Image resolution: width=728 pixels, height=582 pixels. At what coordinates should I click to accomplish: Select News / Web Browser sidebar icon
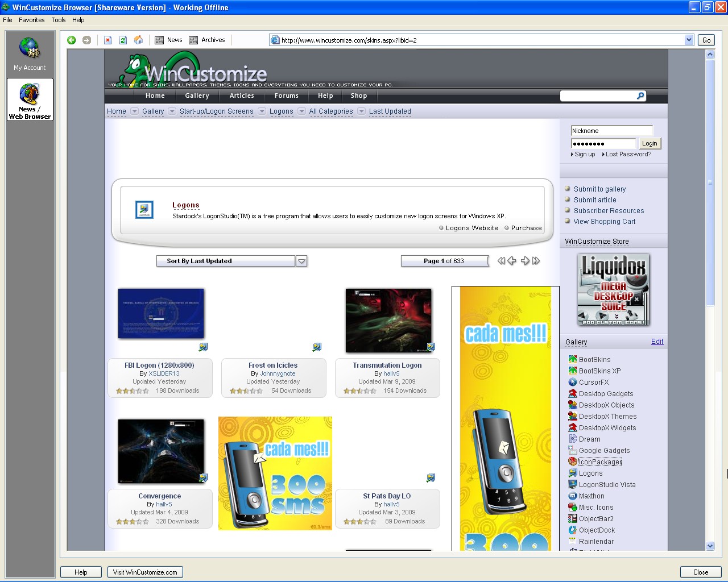(x=30, y=99)
